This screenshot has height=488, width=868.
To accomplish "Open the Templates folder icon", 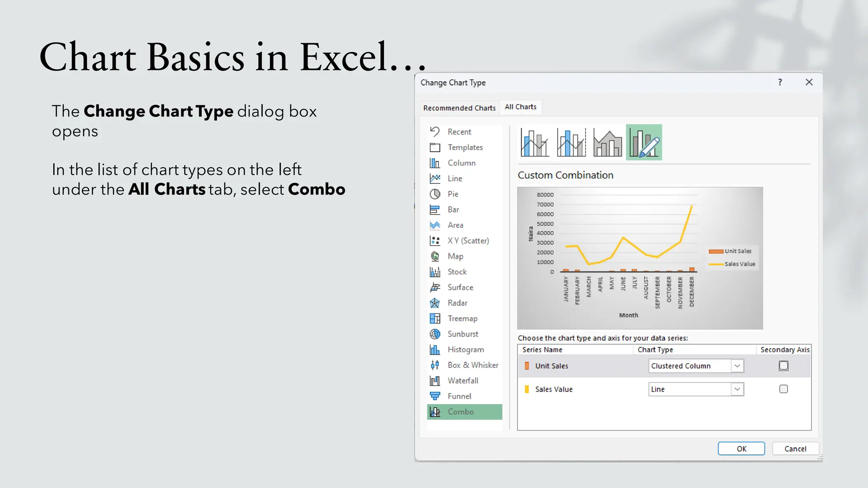I will (435, 147).
